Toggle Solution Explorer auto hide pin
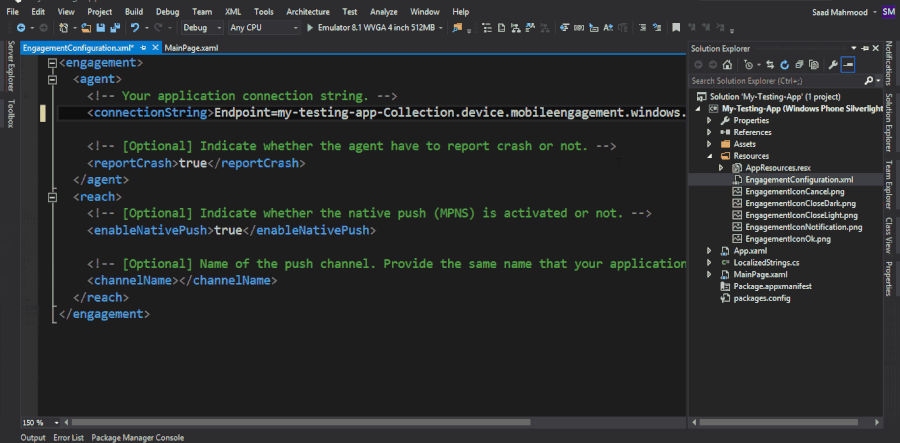 pyautogui.click(x=865, y=49)
